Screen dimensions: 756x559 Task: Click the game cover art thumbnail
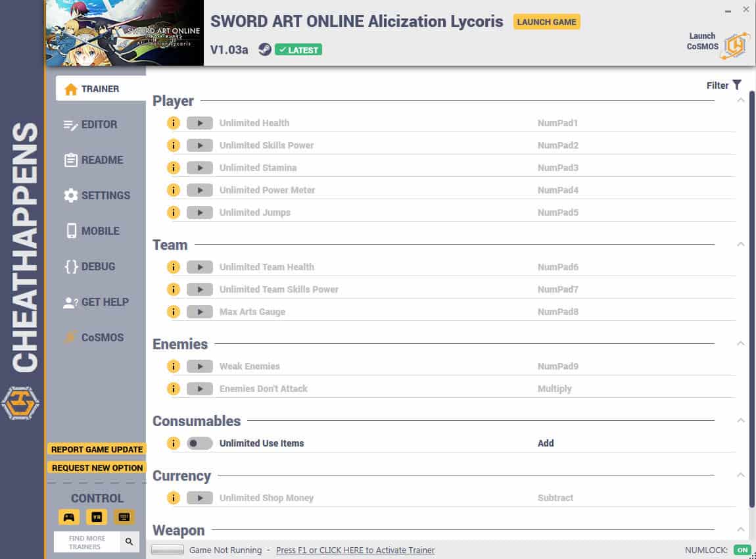coord(124,33)
